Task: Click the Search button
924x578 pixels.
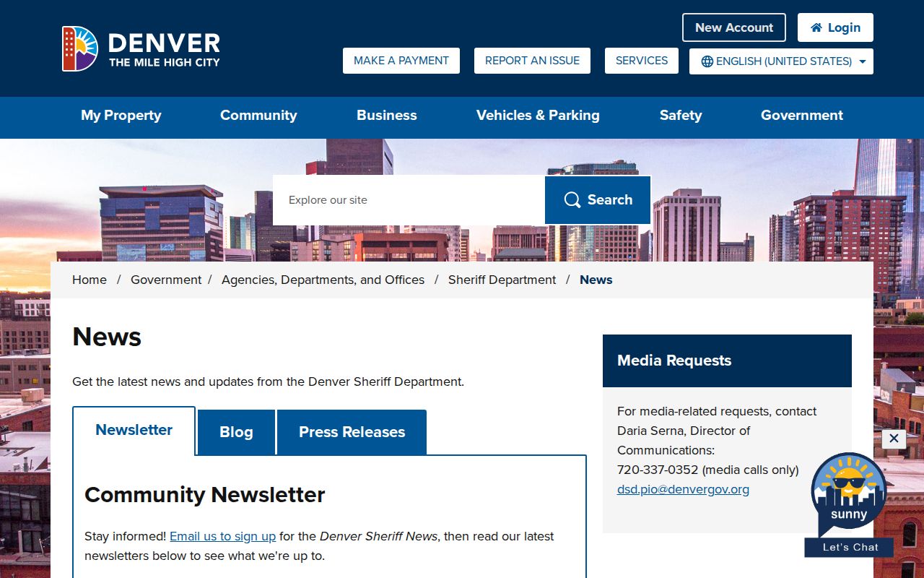Action: (x=598, y=200)
